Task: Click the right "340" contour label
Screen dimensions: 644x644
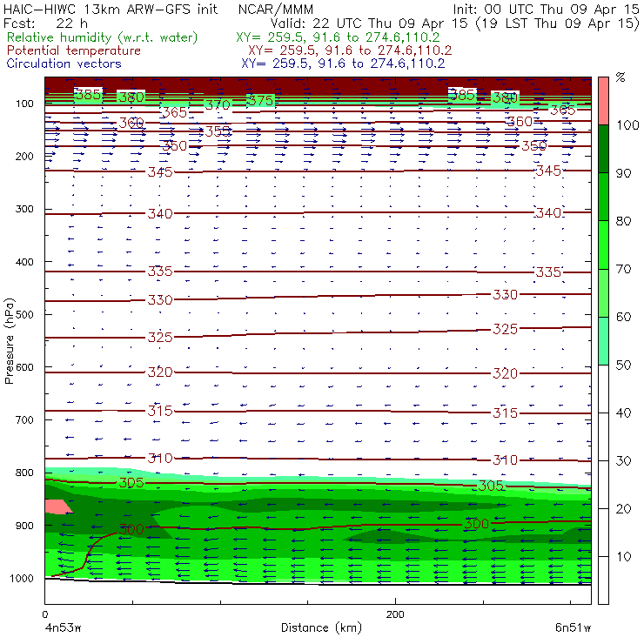Action: pos(548,212)
